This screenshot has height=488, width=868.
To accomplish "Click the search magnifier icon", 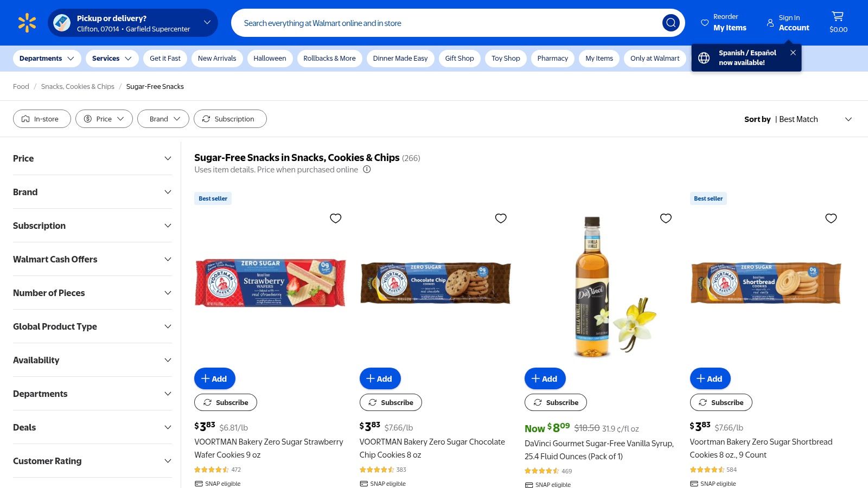I will click(671, 23).
